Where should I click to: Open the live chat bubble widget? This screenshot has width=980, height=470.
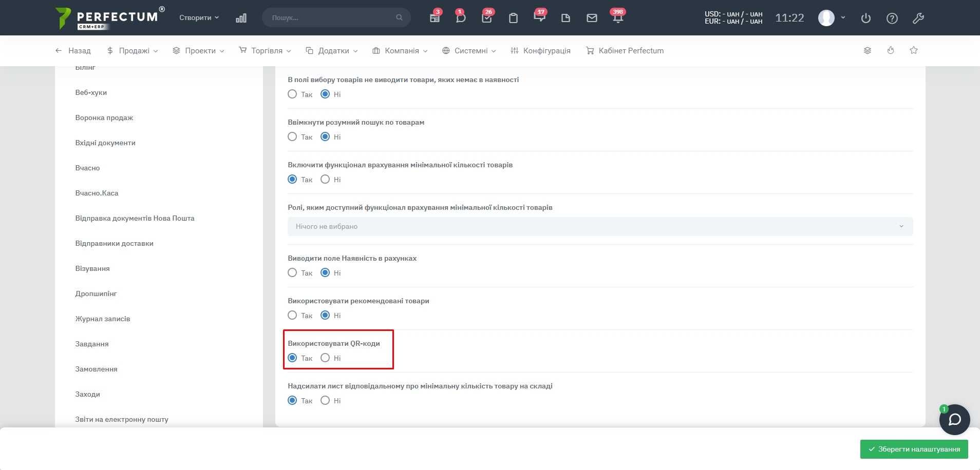954,420
